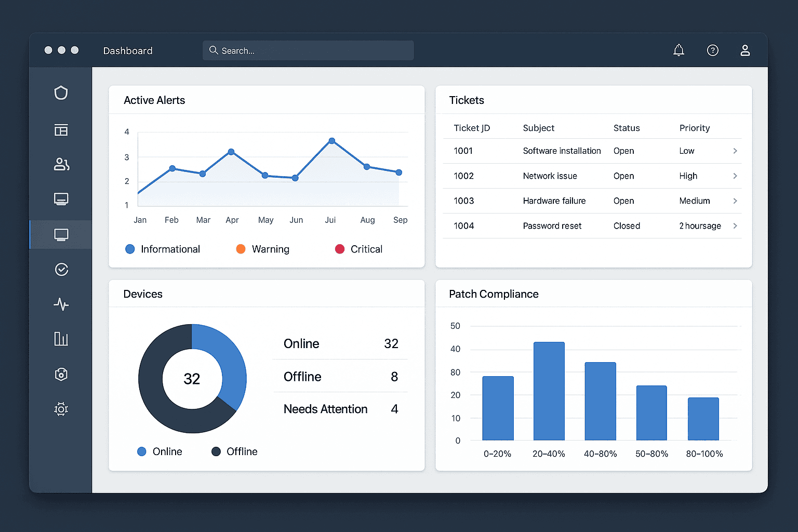The width and height of the screenshot is (798, 532).
Task: Select the monitor icon above the highlighted one
Action: pos(61,199)
